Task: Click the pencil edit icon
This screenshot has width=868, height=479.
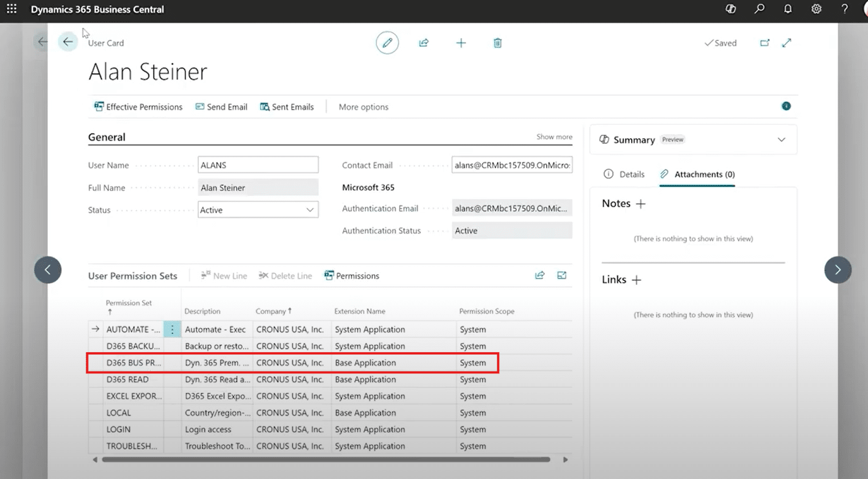Action: pos(387,43)
